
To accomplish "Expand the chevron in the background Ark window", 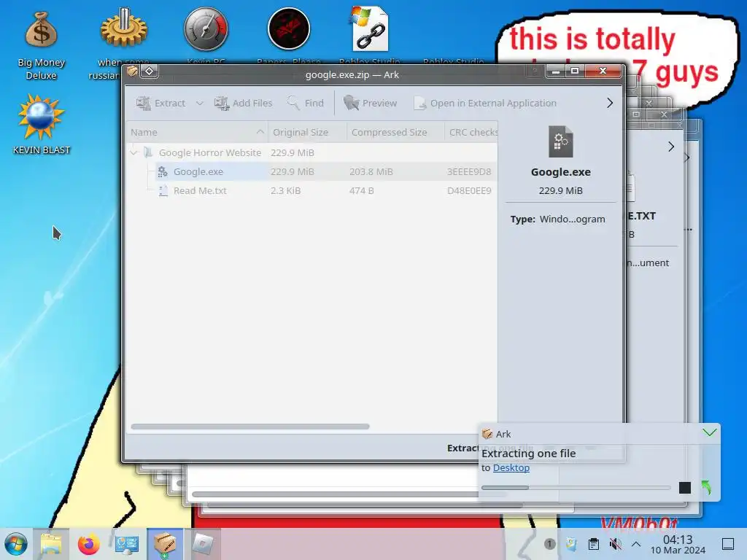I will point(671,147).
